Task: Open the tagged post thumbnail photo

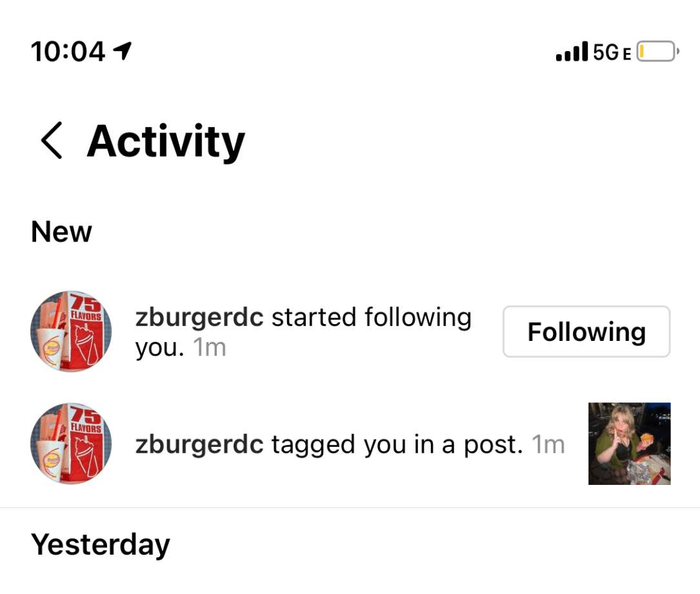Action: (630, 444)
